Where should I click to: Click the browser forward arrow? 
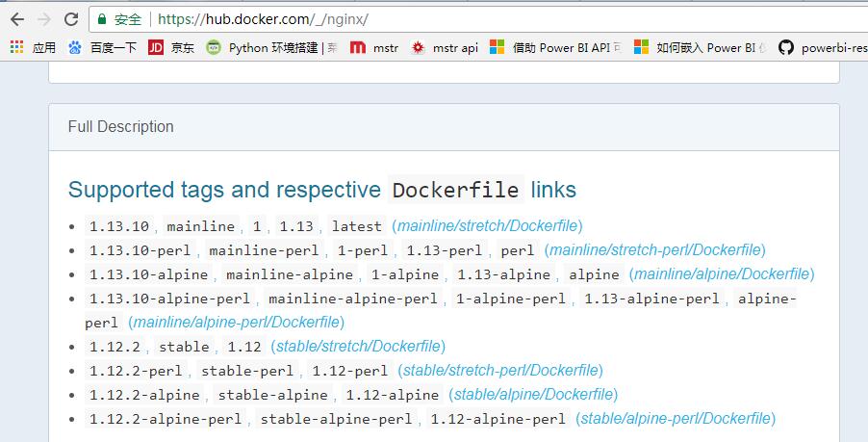coord(44,19)
